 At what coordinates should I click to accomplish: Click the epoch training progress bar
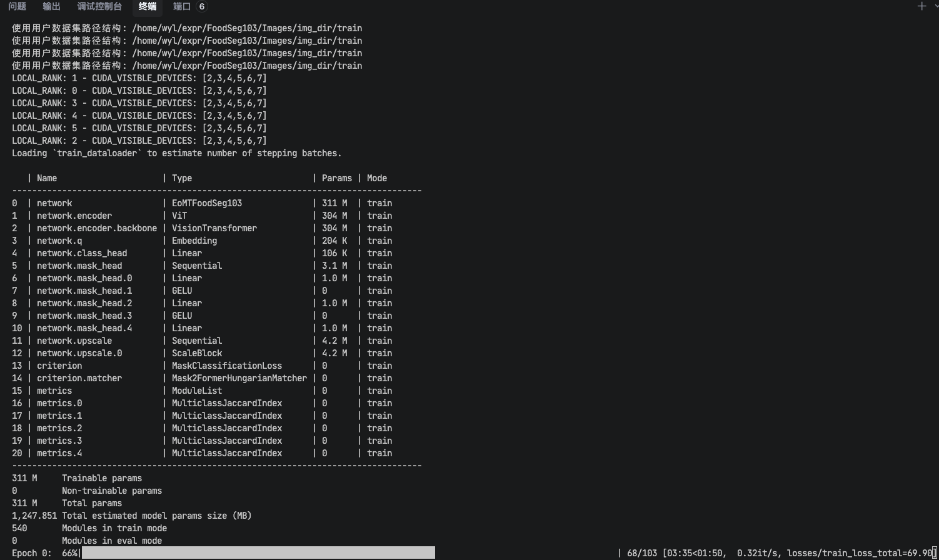point(258,553)
